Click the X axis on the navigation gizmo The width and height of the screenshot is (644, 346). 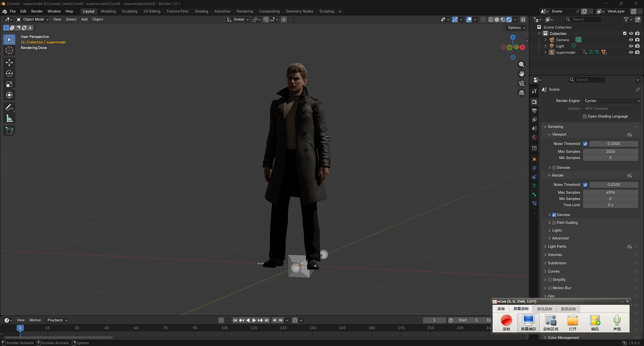[x=522, y=47]
